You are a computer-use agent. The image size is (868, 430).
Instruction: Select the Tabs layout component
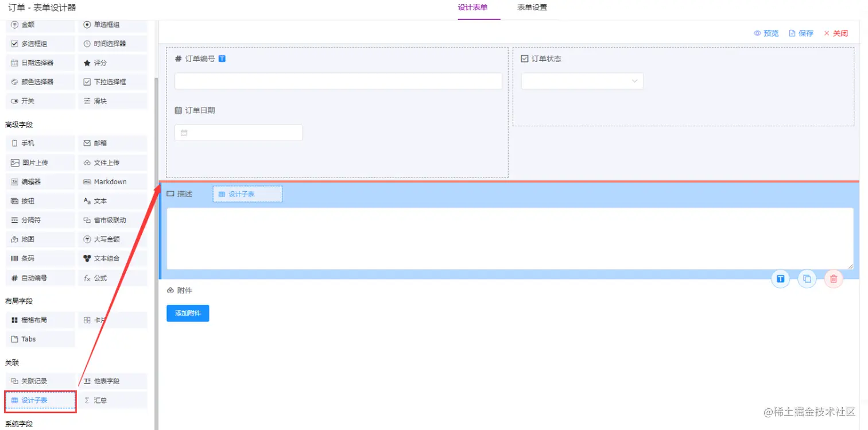(40, 339)
